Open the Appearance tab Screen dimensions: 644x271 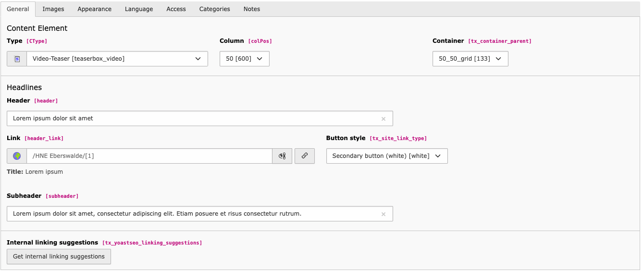[x=94, y=9]
